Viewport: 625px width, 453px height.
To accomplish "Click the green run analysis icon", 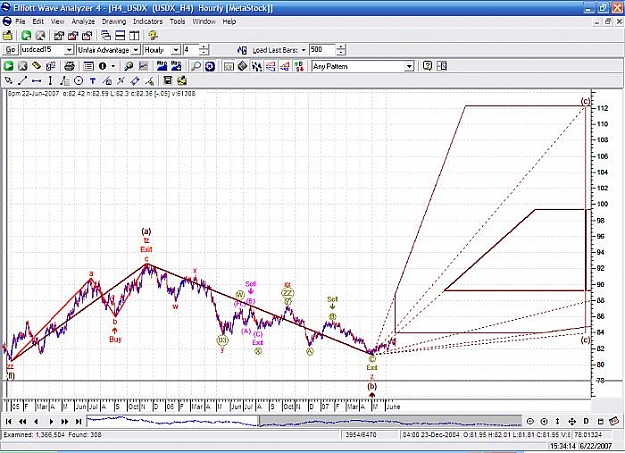I will (x=8, y=66).
